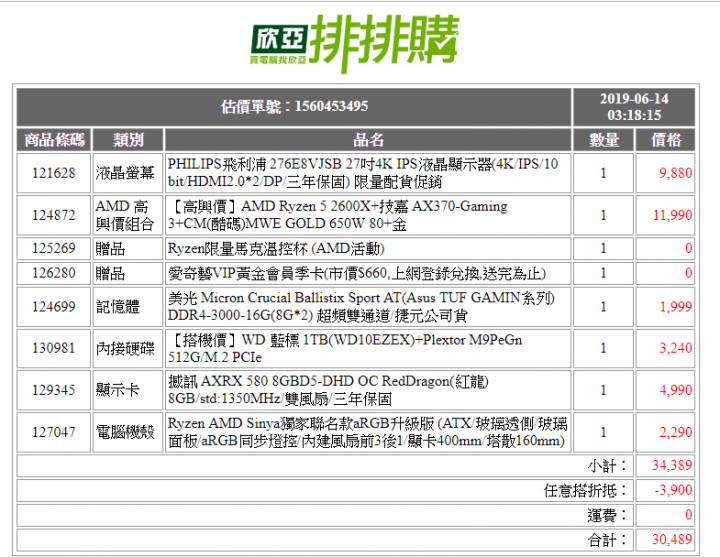Image resolution: width=720 pixels, height=557 pixels.
Task: Select subtotal amount 34,389
Action: coord(672,466)
